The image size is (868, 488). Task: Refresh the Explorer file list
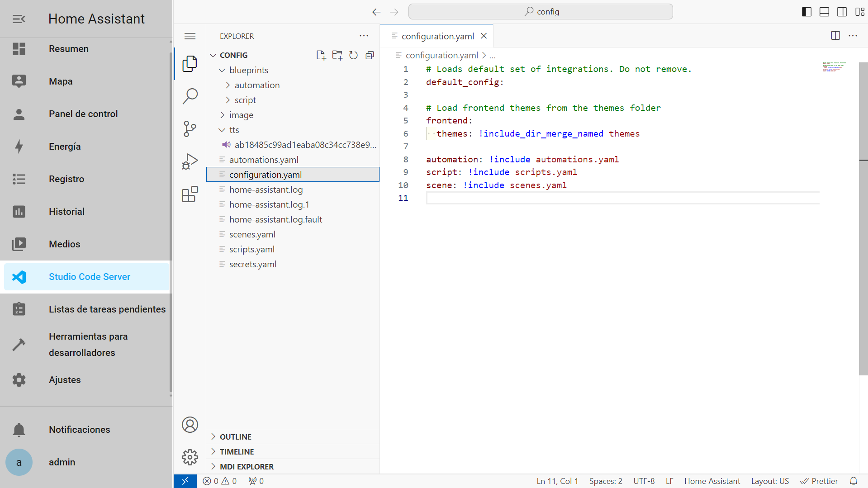[x=354, y=55]
